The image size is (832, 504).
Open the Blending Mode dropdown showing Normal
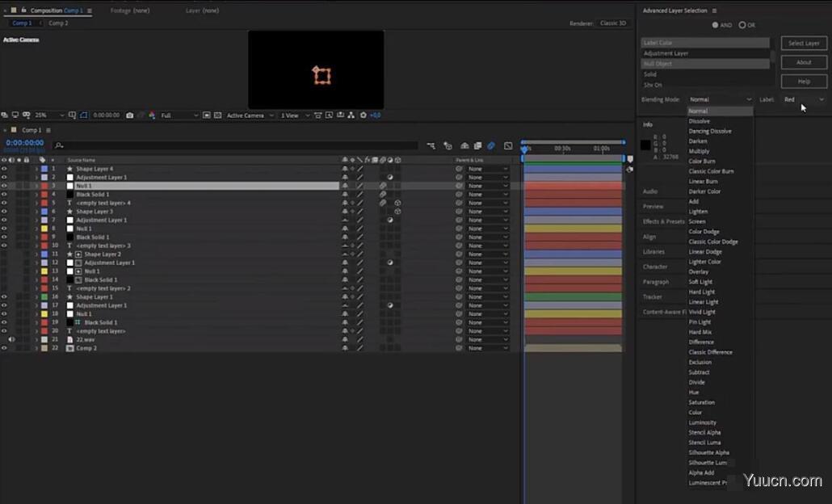(x=720, y=99)
